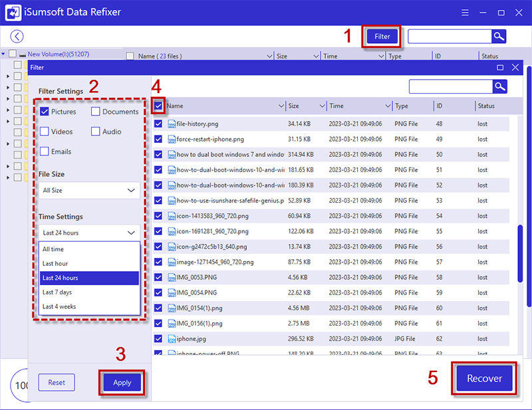Image resolution: width=532 pixels, height=410 pixels.
Task: Click the Reset button
Action: [x=57, y=383]
